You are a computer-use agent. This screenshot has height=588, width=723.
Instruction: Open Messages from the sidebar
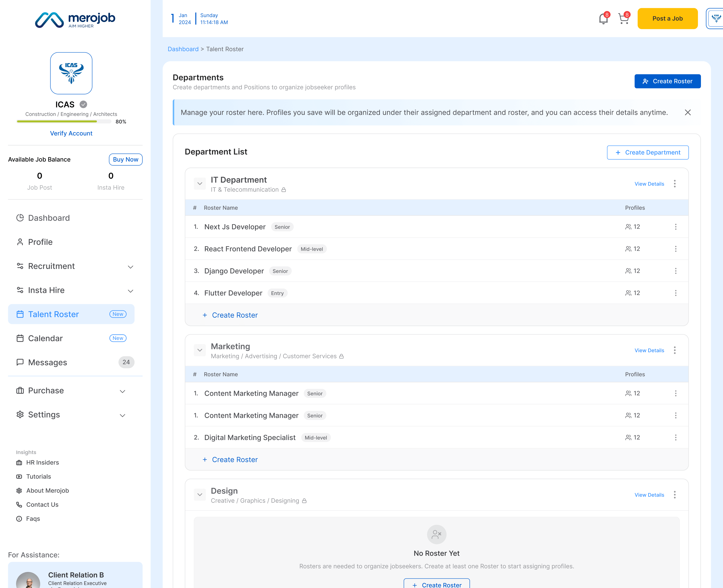[47, 362]
